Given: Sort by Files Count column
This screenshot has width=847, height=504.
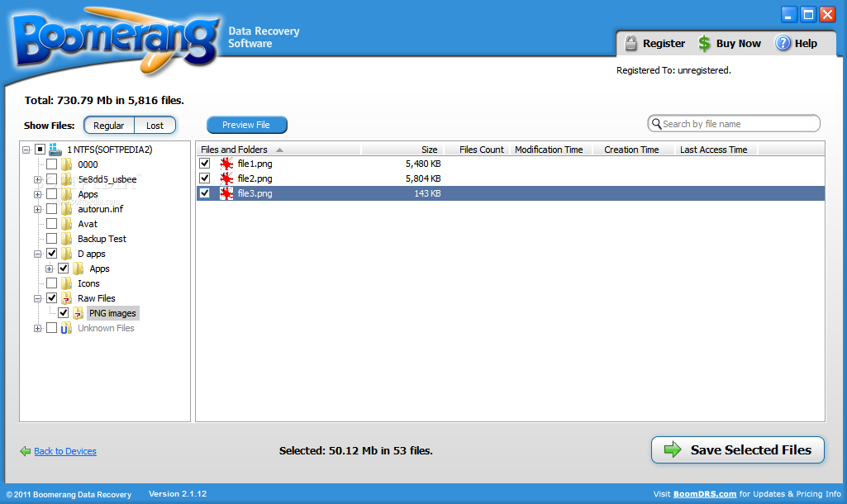Looking at the screenshot, I should click(477, 150).
